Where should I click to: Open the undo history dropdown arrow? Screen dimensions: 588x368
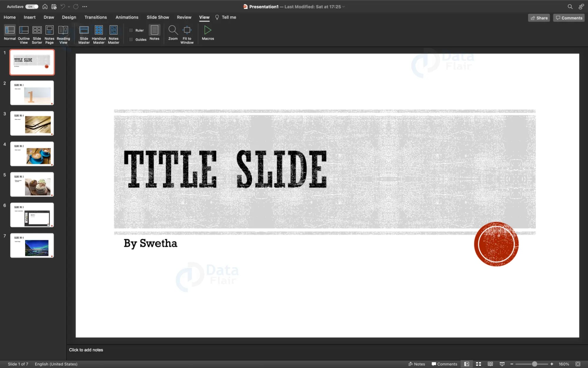pyautogui.click(x=69, y=6)
